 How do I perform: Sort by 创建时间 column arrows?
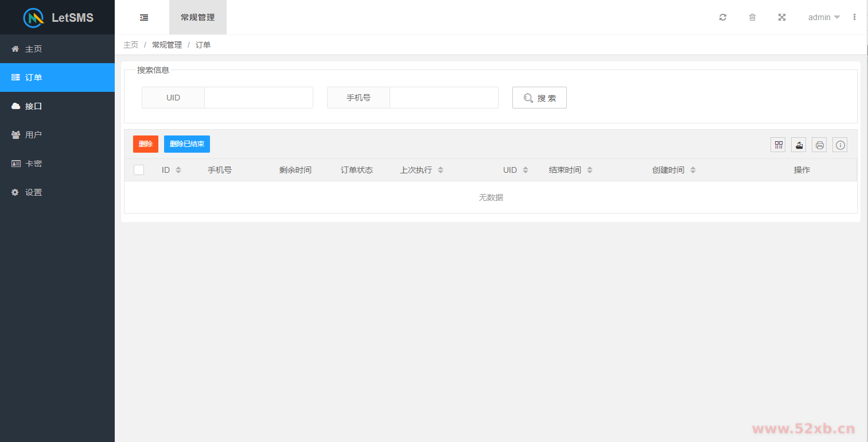click(693, 170)
